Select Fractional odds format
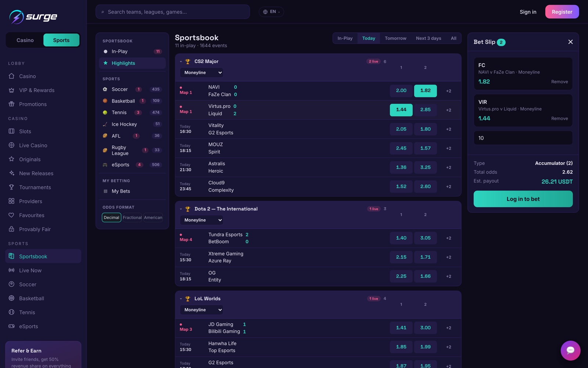Viewport: 588px width, 368px height. 132,217
